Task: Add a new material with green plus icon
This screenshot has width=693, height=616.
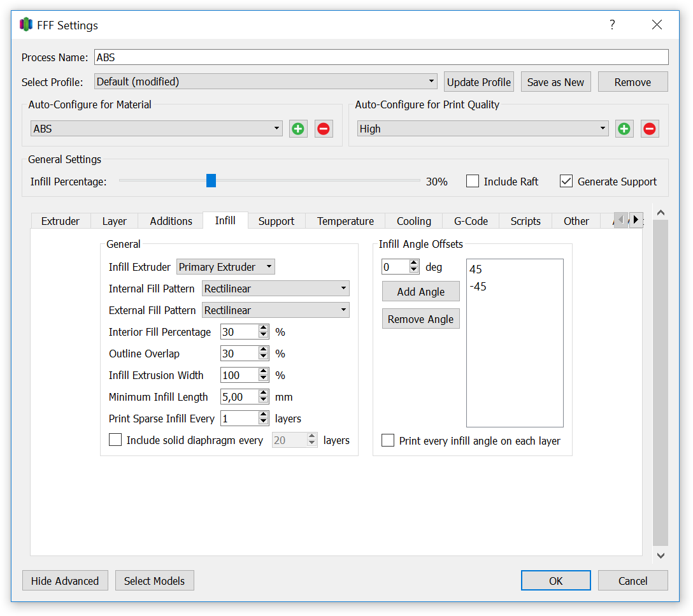Action: click(298, 129)
